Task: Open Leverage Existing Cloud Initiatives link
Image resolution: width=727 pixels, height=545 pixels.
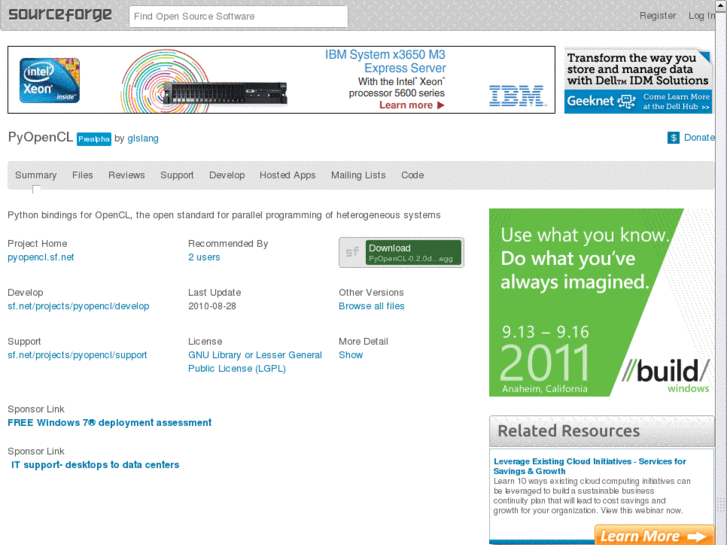Action: click(590, 466)
